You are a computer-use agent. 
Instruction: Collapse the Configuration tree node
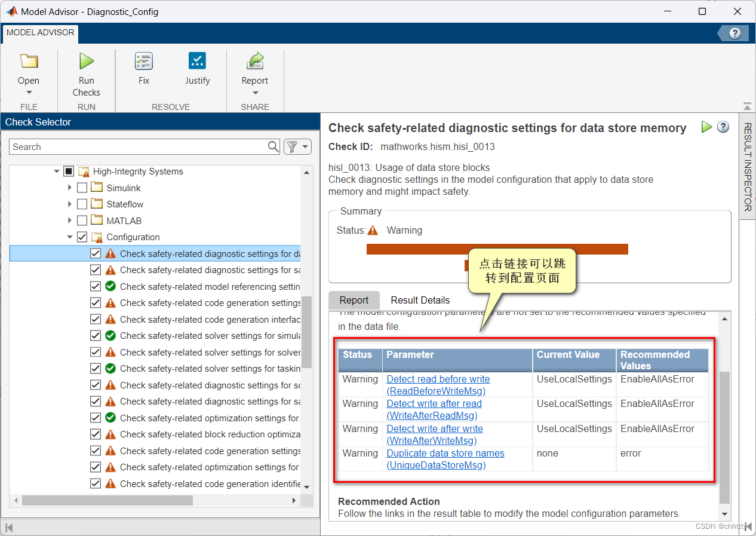coord(70,237)
